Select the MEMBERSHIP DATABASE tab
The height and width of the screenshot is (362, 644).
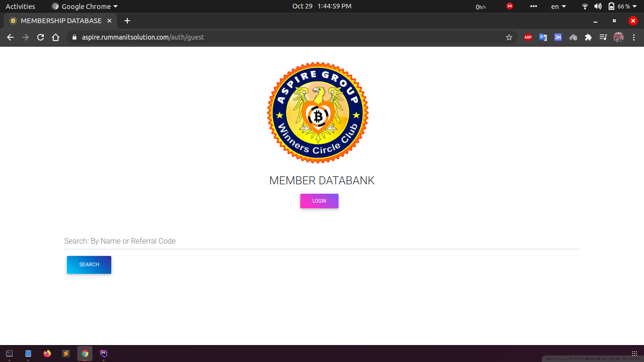pyautogui.click(x=60, y=21)
